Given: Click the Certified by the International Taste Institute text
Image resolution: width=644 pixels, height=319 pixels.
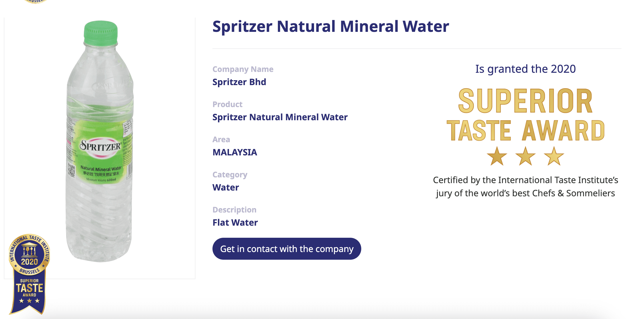Looking at the screenshot, I should 525,187.
